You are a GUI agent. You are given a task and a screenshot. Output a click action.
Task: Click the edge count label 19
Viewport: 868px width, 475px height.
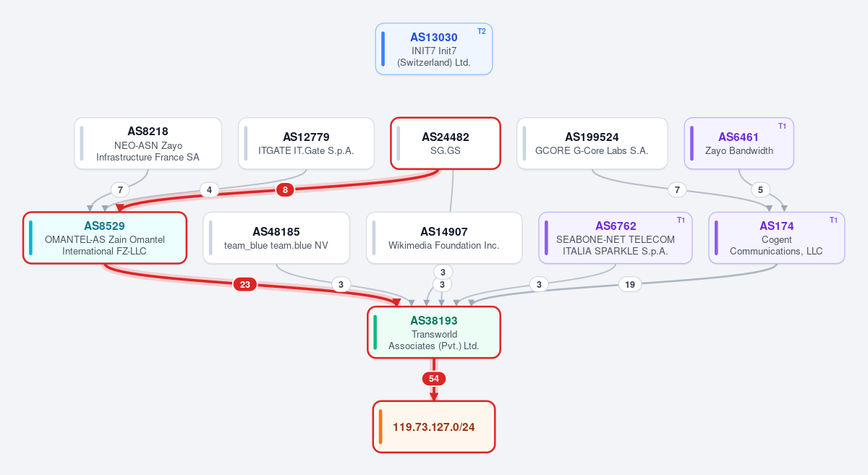(x=630, y=284)
